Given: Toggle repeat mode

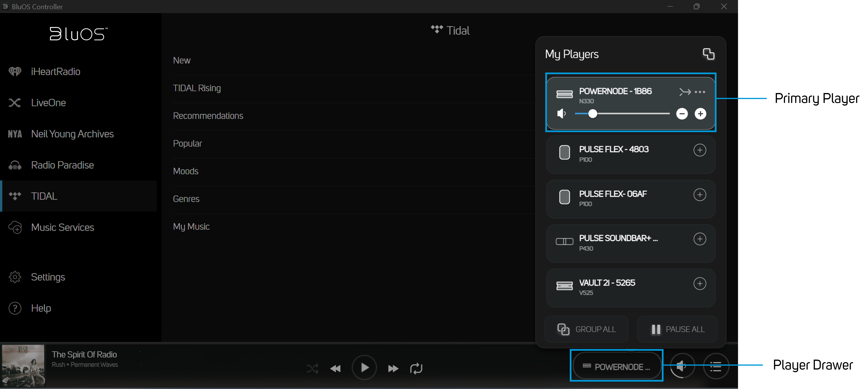Looking at the screenshot, I should [416, 368].
